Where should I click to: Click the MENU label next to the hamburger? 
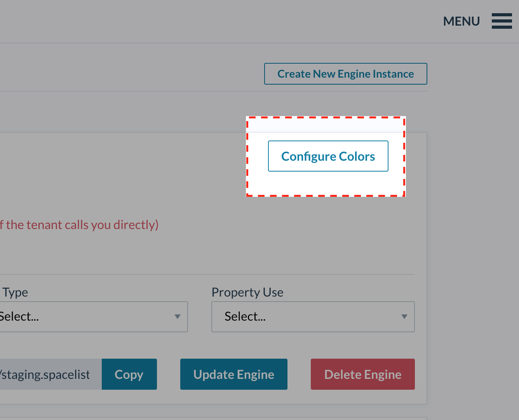pos(462,21)
